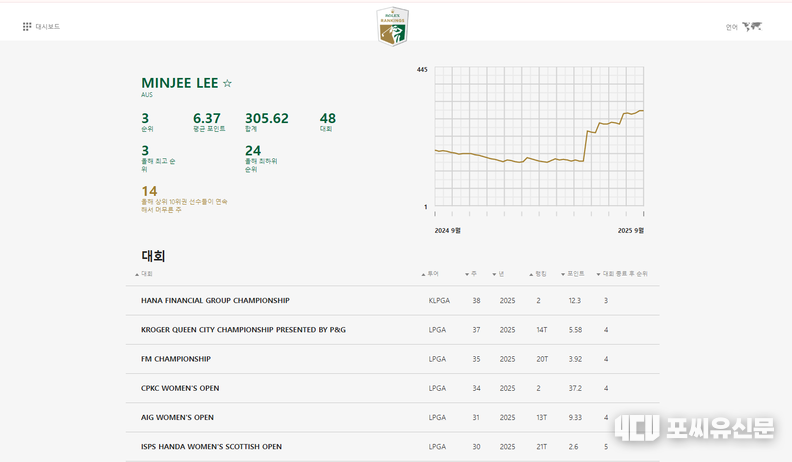Open the dashboard grid icon
The width and height of the screenshot is (792, 462).
pos(27,27)
